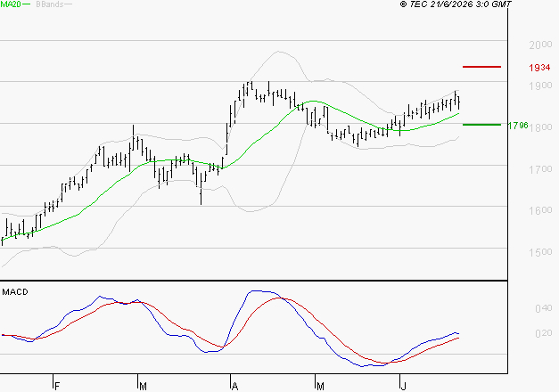Click the green support line at 1796

(x=481, y=125)
